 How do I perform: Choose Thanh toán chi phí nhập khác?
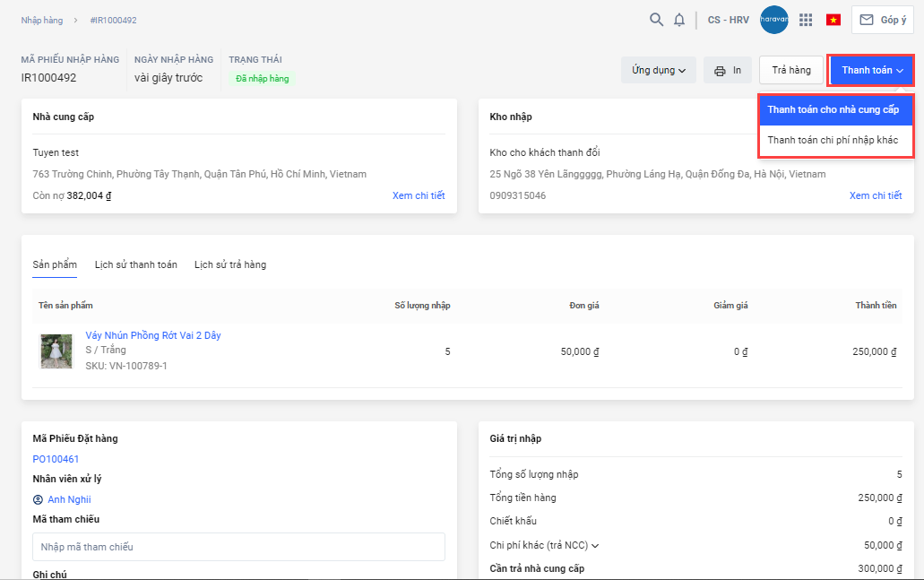coord(833,140)
